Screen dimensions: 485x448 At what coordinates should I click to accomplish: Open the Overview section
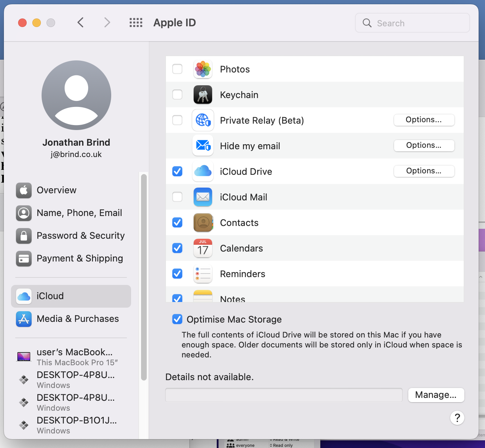point(71,190)
